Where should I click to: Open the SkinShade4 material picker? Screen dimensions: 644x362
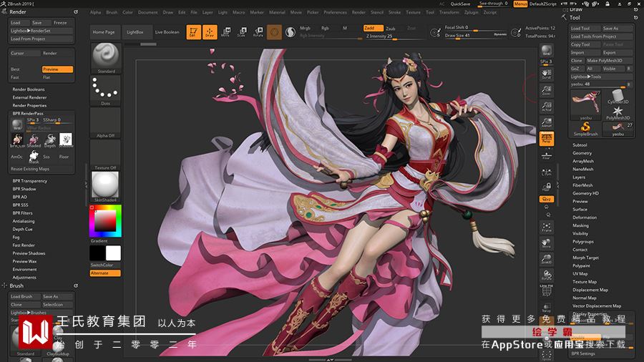tap(106, 186)
